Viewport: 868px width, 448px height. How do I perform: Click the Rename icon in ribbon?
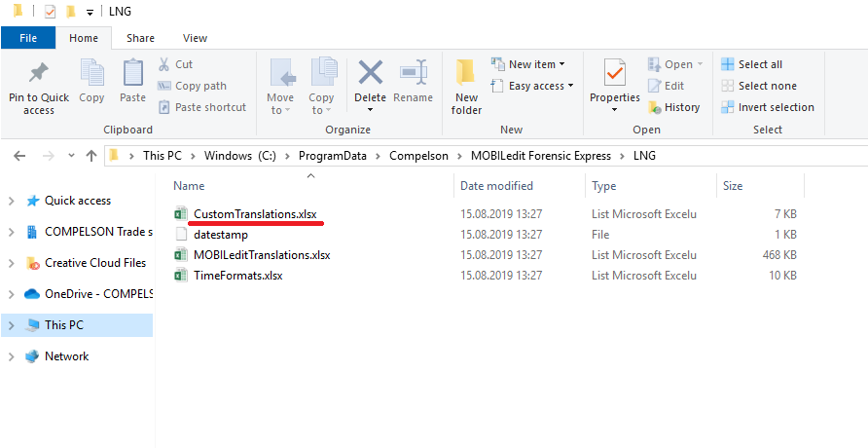(x=414, y=74)
